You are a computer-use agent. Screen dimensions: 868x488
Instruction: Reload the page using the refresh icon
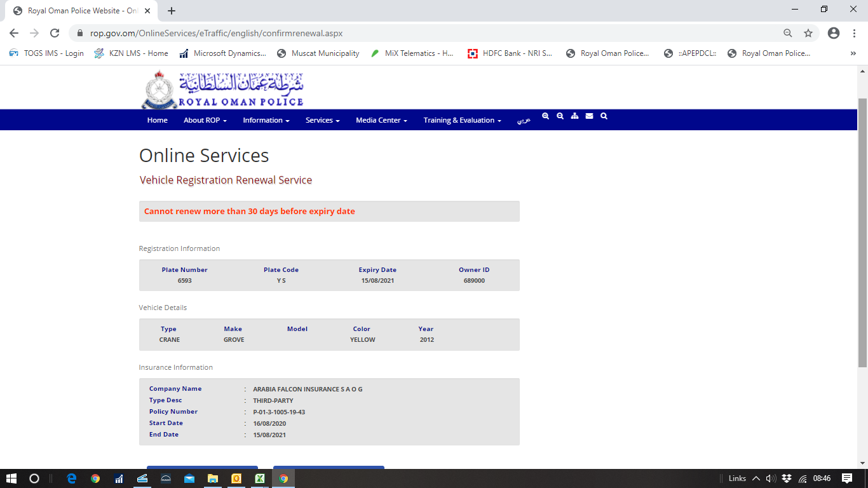pos(55,33)
